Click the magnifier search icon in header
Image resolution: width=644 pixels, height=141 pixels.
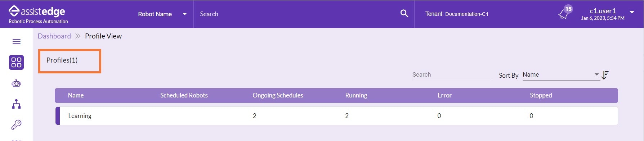coord(404,14)
